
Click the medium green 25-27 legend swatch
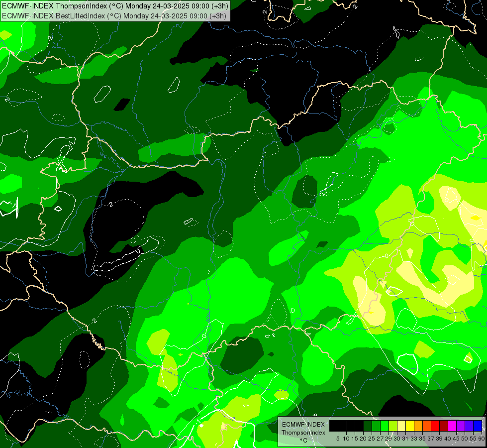coord(376,426)
